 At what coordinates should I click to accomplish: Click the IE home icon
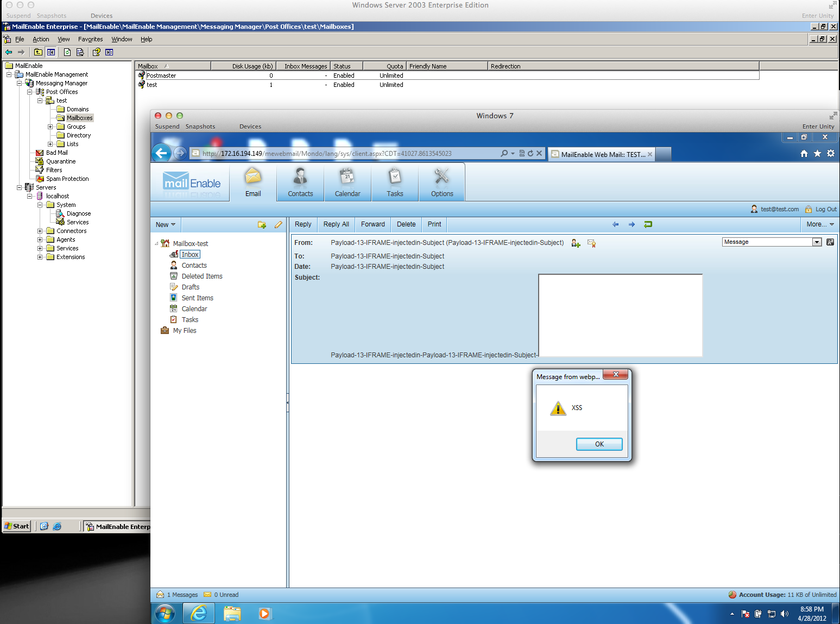(x=804, y=154)
